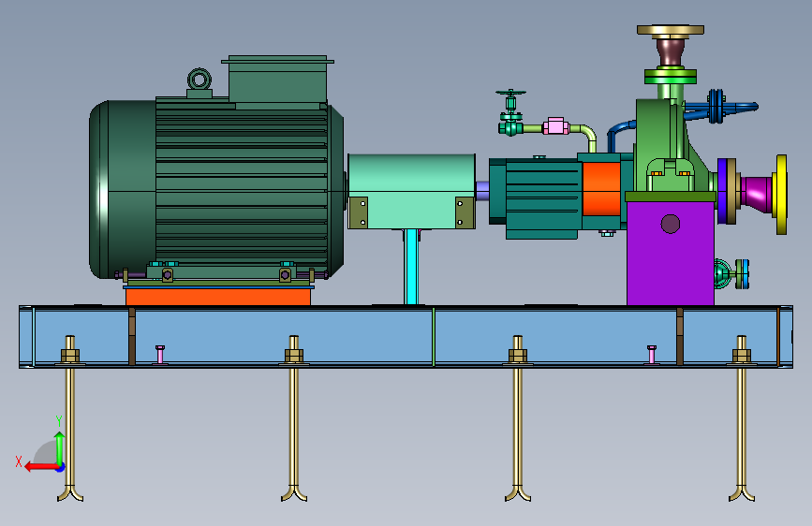Select the brown discharge nozzle reducer
Viewport: 812px width, 526px height.
pyautogui.click(x=670, y=52)
